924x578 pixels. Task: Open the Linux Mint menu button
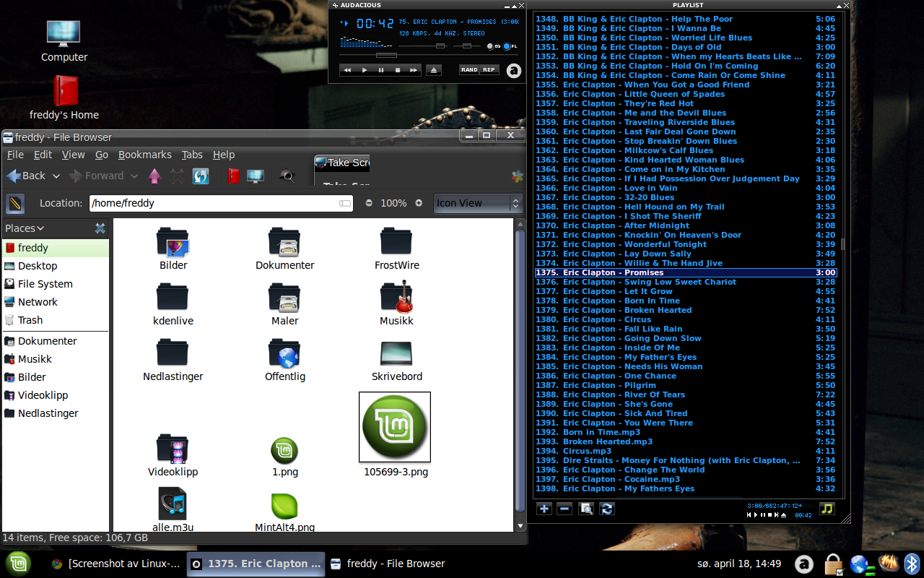click(19, 564)
